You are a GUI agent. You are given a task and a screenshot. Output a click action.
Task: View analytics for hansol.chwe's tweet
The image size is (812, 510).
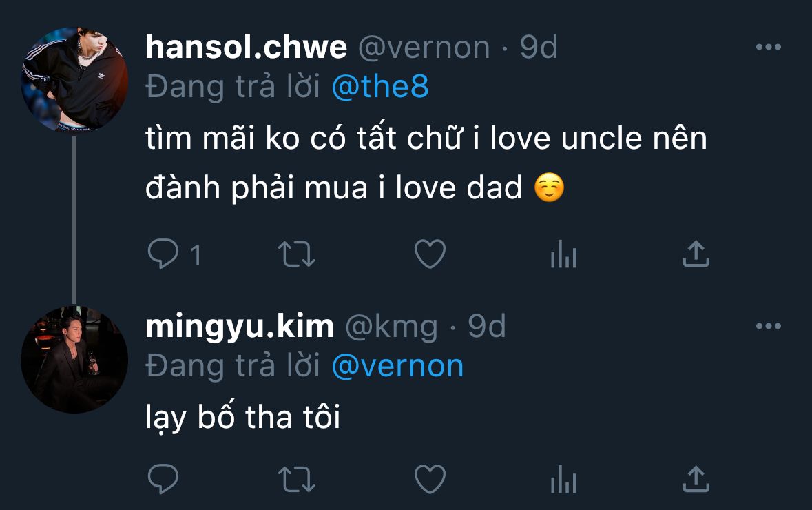click(x=563, y=255)
